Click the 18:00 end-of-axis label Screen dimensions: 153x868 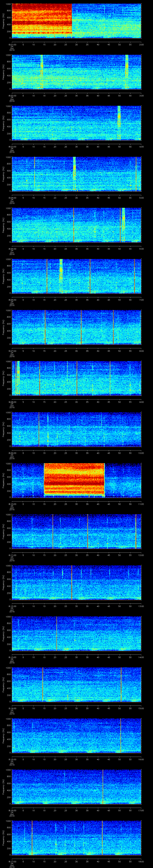click(141, 862)
